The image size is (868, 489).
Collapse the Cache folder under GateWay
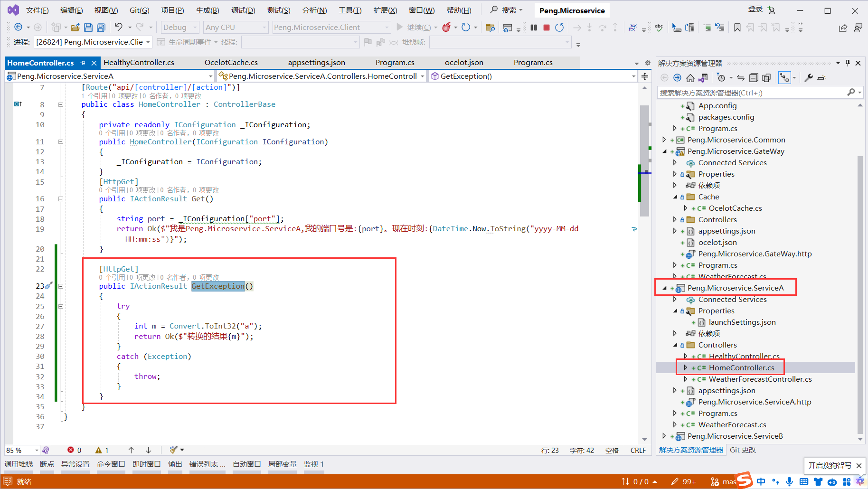(675, 197)
